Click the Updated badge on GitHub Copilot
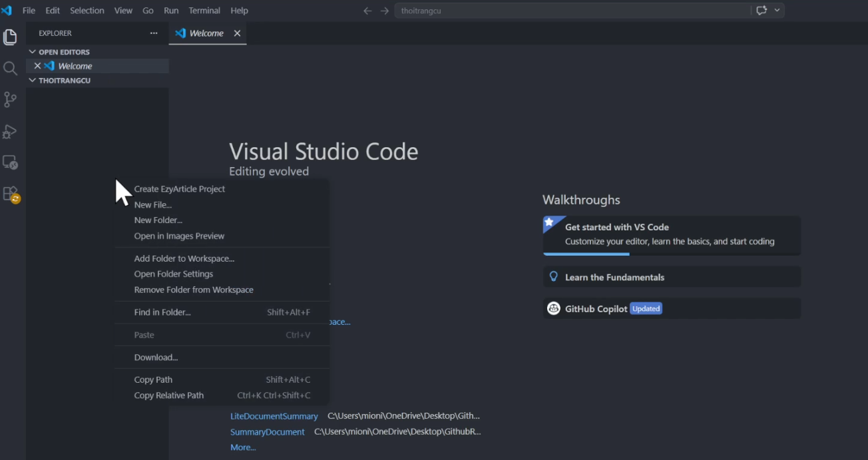This screenshot has height=460, width=868. coord(646,309)
